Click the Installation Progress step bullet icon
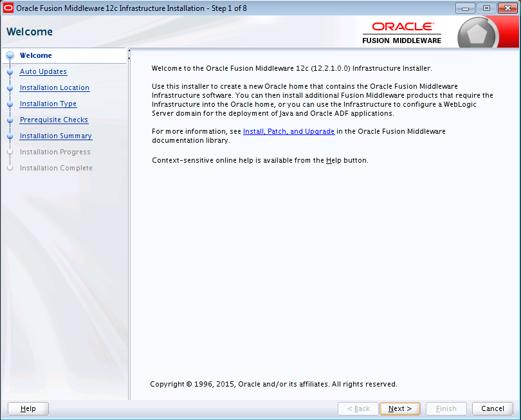This screenshot has width=521, height=420. [x=10, y=152]
